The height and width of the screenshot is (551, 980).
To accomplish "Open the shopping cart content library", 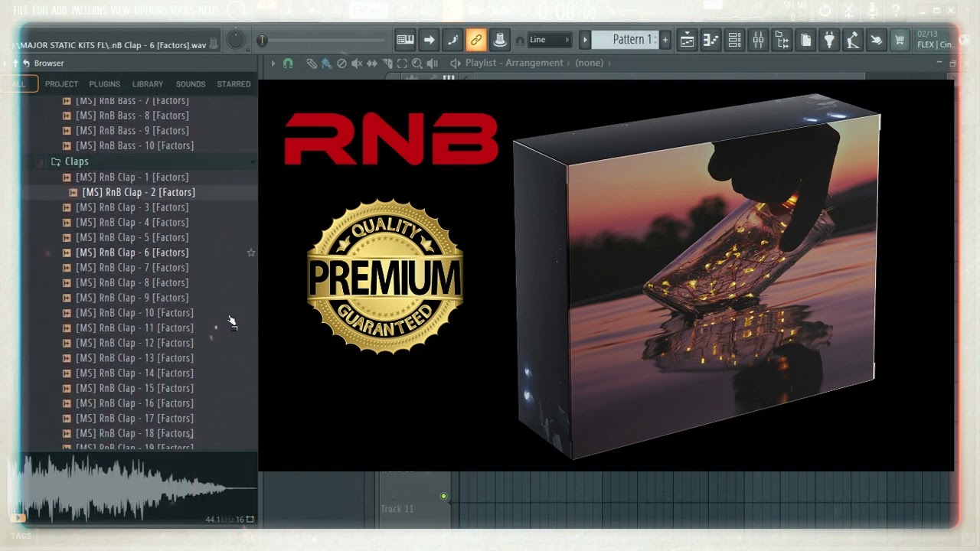I will [900, 40].
